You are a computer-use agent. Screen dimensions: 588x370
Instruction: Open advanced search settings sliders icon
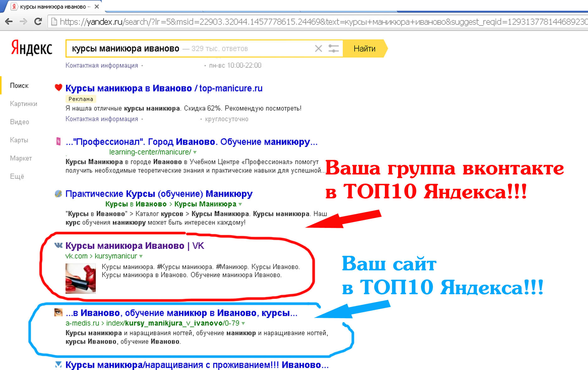click(x=333, y=48)
